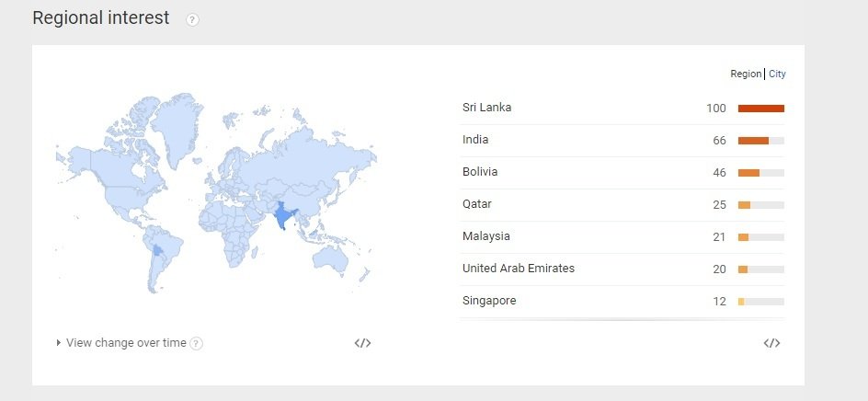Image resolution: width=868 pixels, height=401 pixels.
Task: Click Singapore in the region list
Action: (488, 301)
